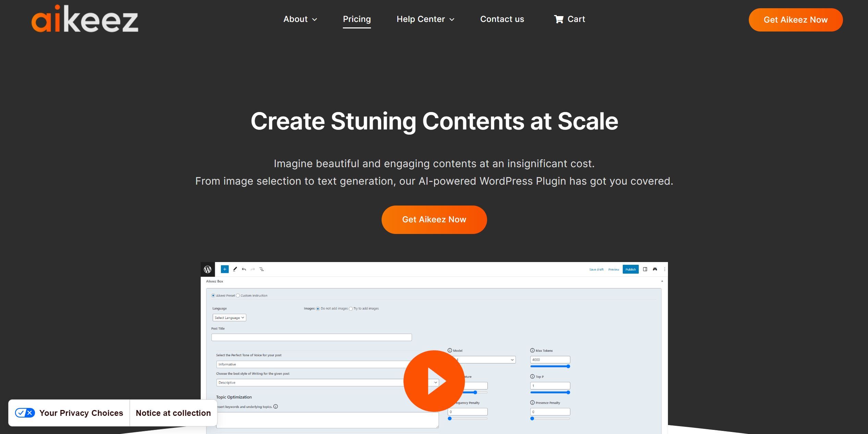Click the play button on the video
The image size is (868, 434).
(x=435, y=381)
